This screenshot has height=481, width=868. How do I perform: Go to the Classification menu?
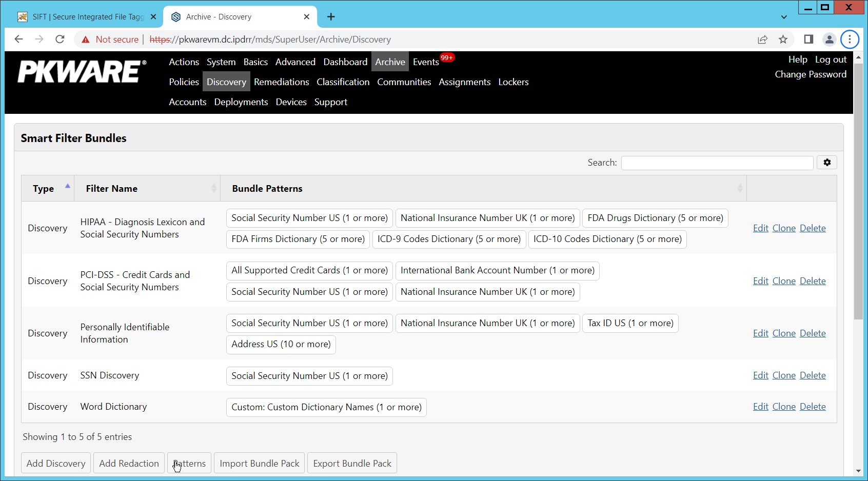pyautogui.click(x=343, y=82)
